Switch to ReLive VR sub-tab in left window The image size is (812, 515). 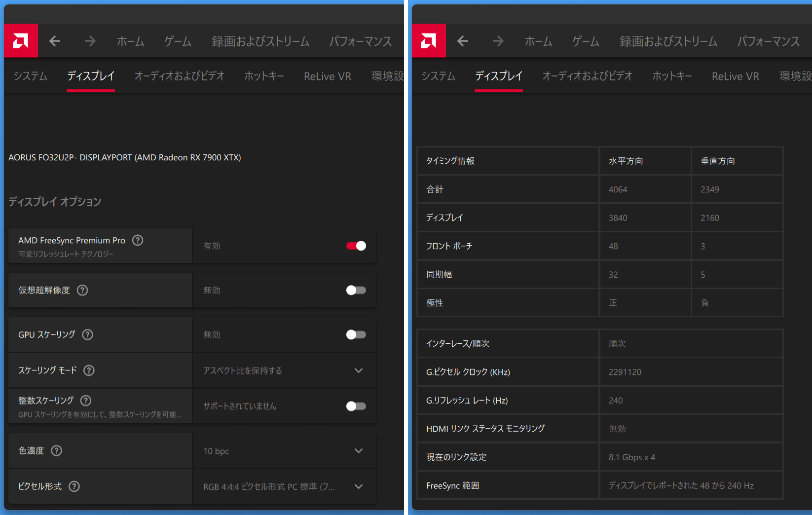point(328,76)
